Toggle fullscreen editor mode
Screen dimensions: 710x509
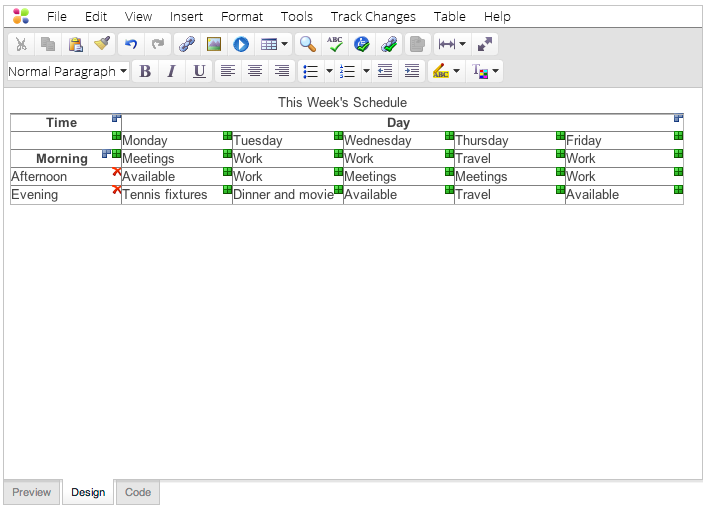pos(485,44)
